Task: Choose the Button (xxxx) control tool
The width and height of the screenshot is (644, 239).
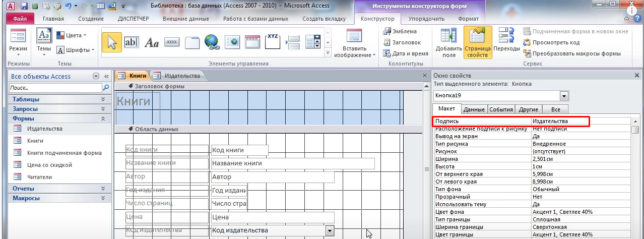Action: pos(172,43)
